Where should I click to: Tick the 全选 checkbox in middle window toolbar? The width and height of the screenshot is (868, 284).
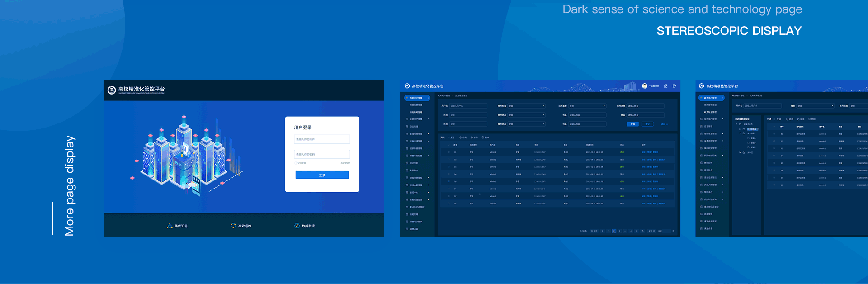[448, 137]
